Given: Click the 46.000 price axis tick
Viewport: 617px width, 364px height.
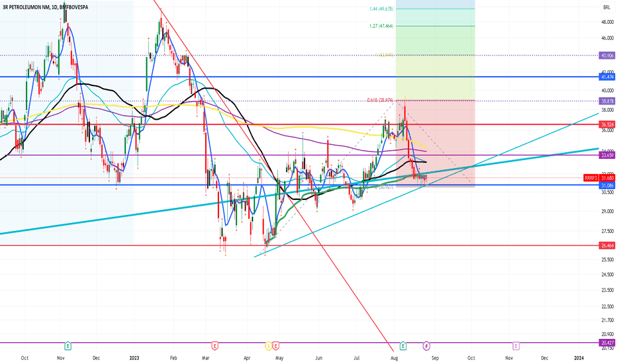Looking at the screenshot, I should tap(607, 38).
